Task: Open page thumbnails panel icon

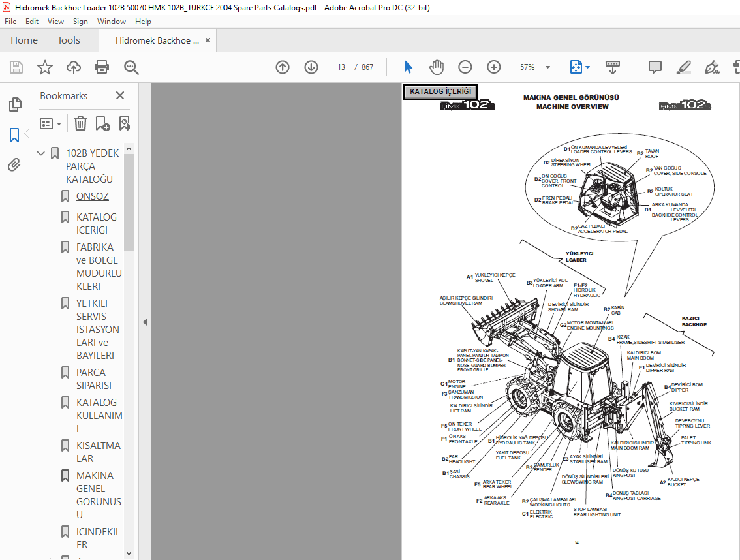Action: (15, 104)
